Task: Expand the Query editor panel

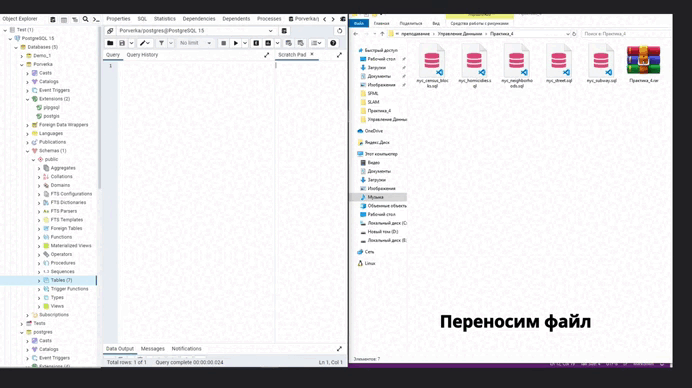Action: click(267, 55)
